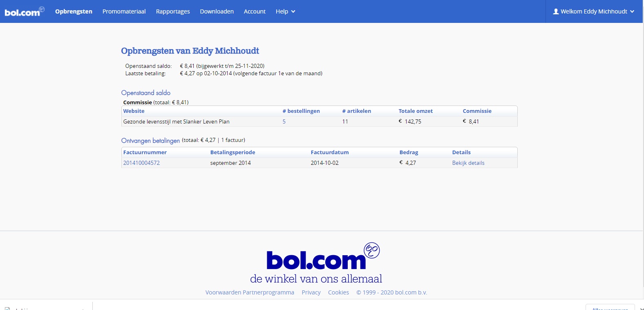Click the user profile icon beside Welkom

556,11
